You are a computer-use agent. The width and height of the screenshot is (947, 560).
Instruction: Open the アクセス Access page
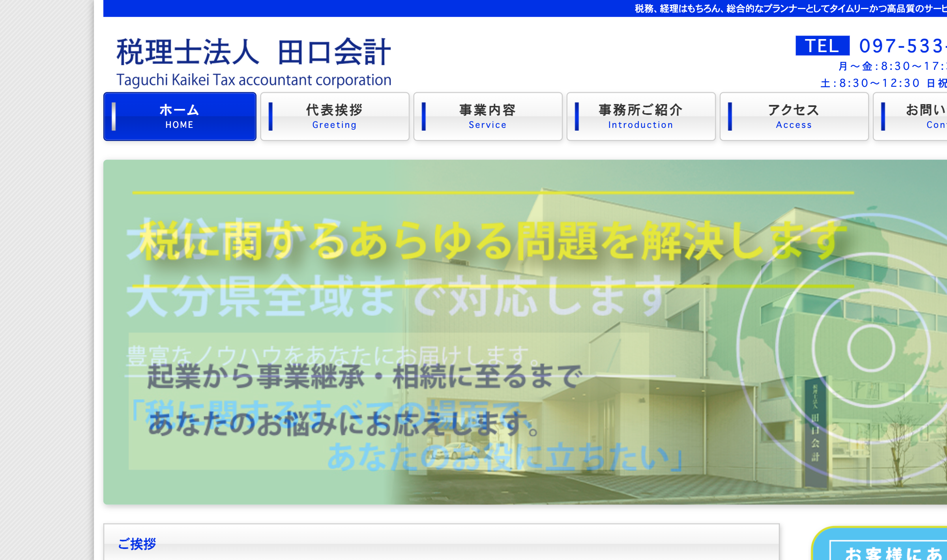[x=794, y=116]
